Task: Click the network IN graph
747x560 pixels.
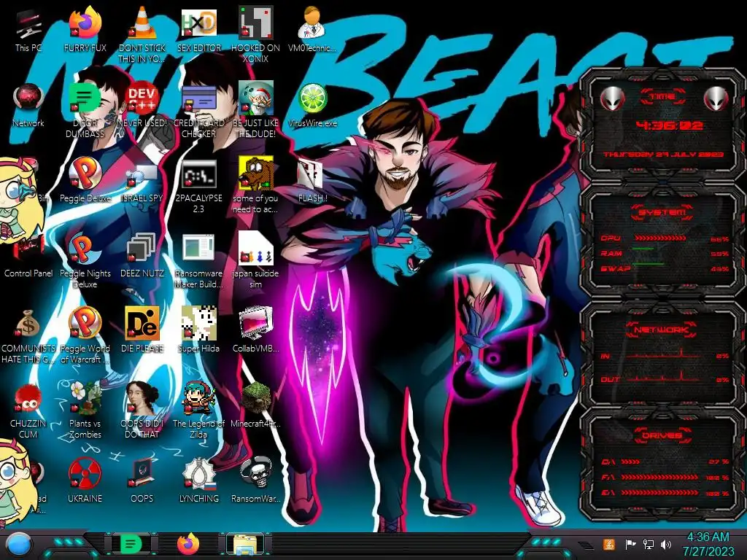Action: [663, 354]
